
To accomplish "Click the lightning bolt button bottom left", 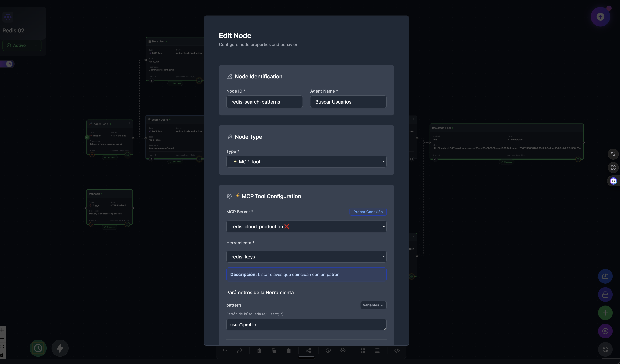I will (x=60, y=348).
